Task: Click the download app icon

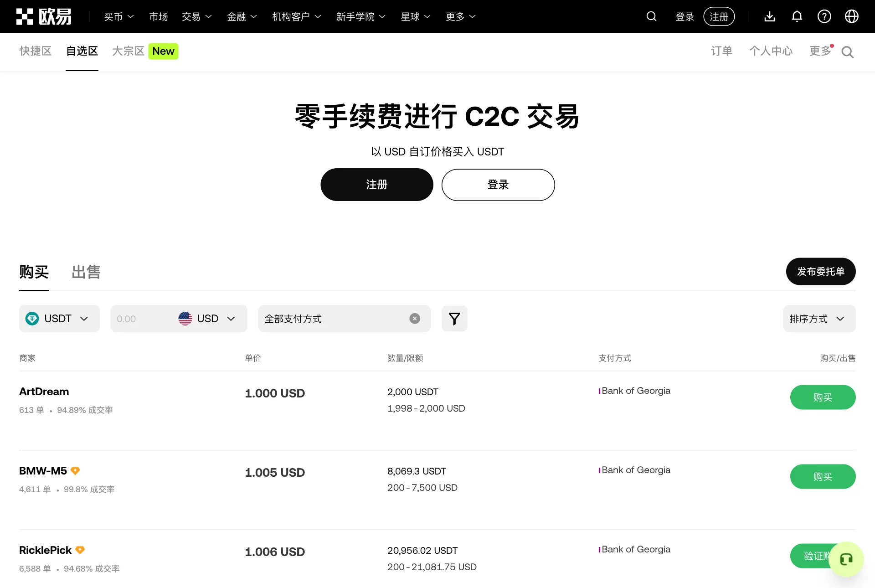Action: pyautogui.click(x=770, y=16)
